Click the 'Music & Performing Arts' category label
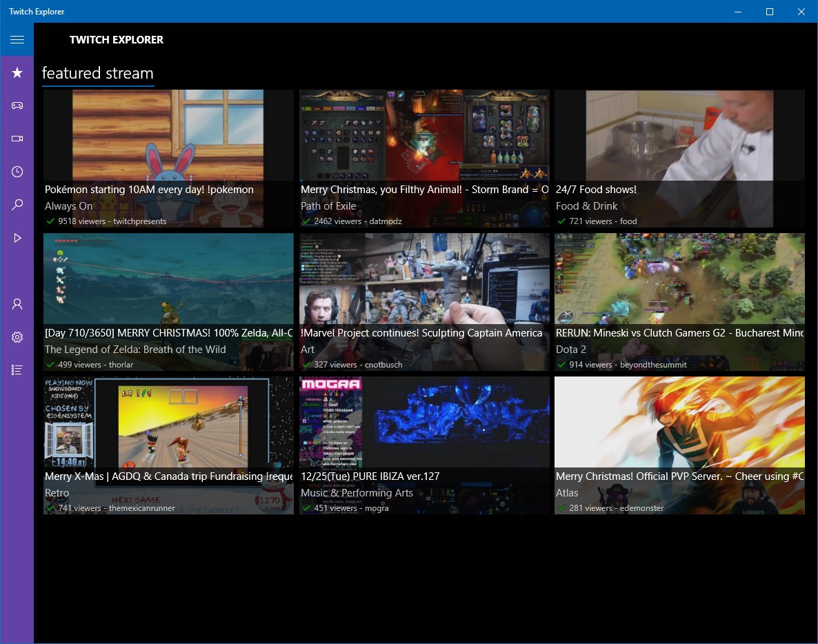Viewport: 818px width, 644px height. (x=357, y=493)
